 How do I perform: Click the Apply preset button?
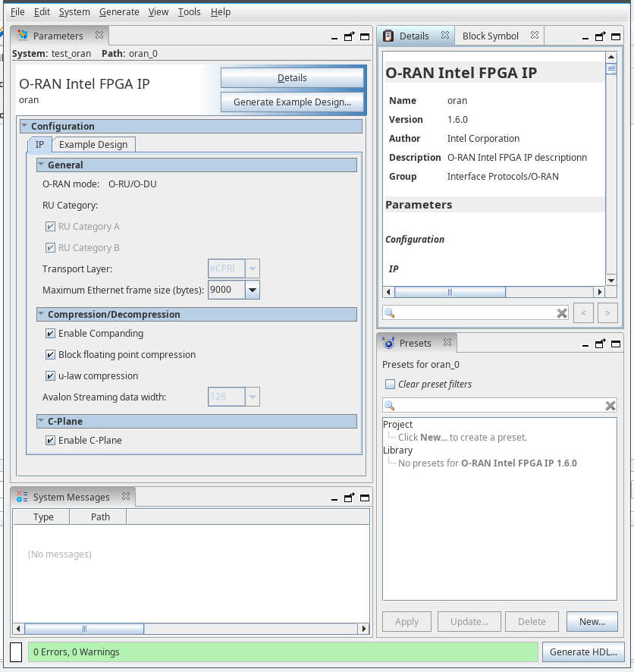click(x=406, y=621)
